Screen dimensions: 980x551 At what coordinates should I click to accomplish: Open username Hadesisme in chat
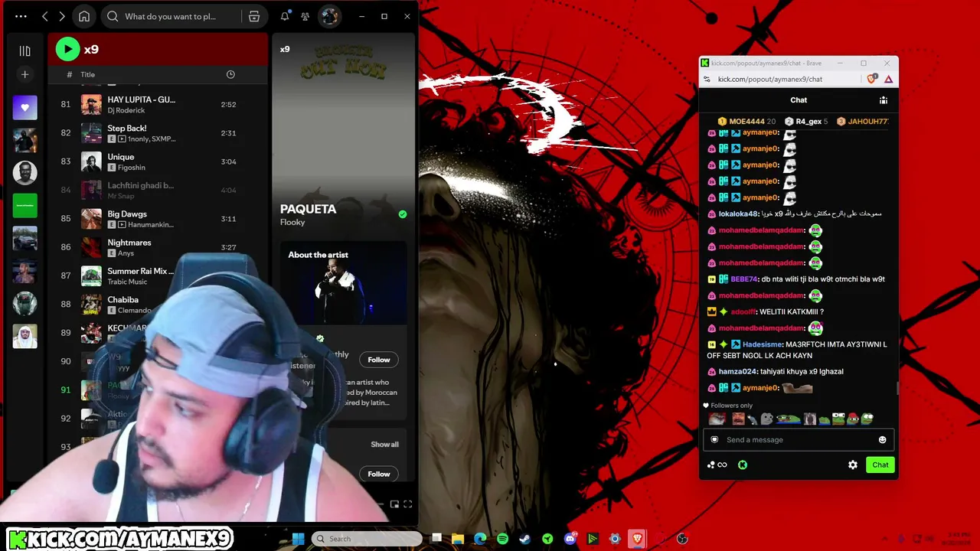coord(762,344)
